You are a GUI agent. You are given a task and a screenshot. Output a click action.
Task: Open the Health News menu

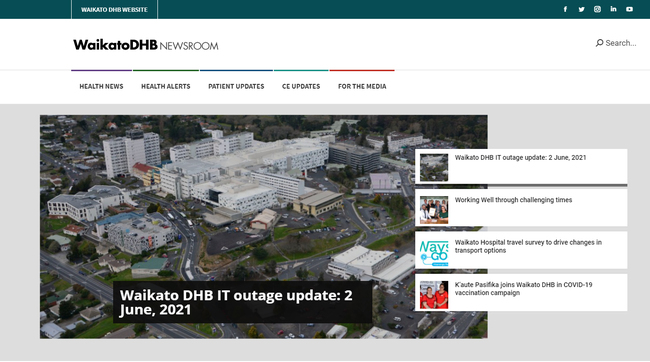tap(101, 86)
